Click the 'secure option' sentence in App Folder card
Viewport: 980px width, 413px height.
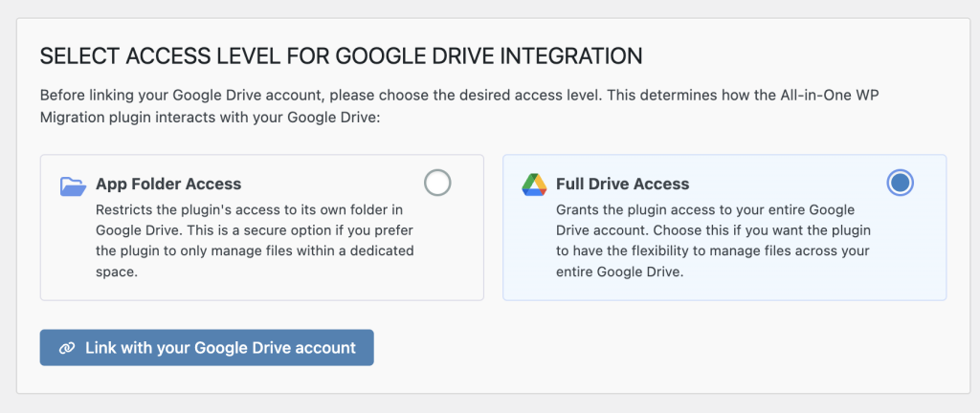click(316, 230)
